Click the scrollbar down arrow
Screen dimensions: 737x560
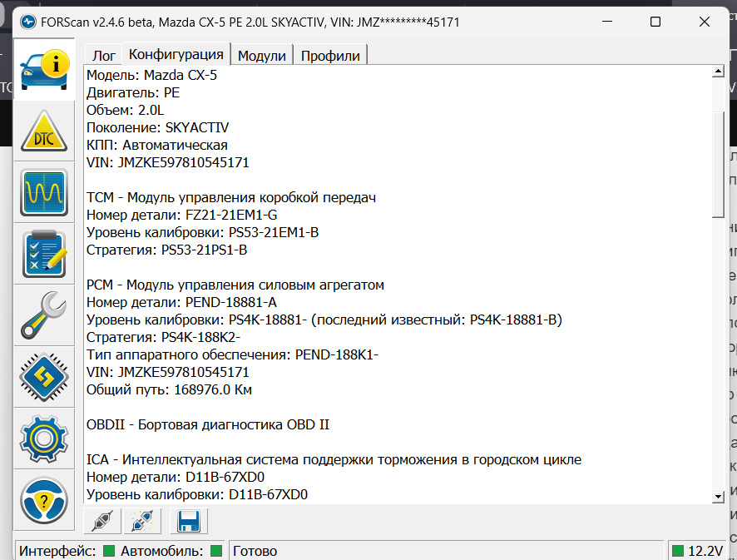(718, 497)
